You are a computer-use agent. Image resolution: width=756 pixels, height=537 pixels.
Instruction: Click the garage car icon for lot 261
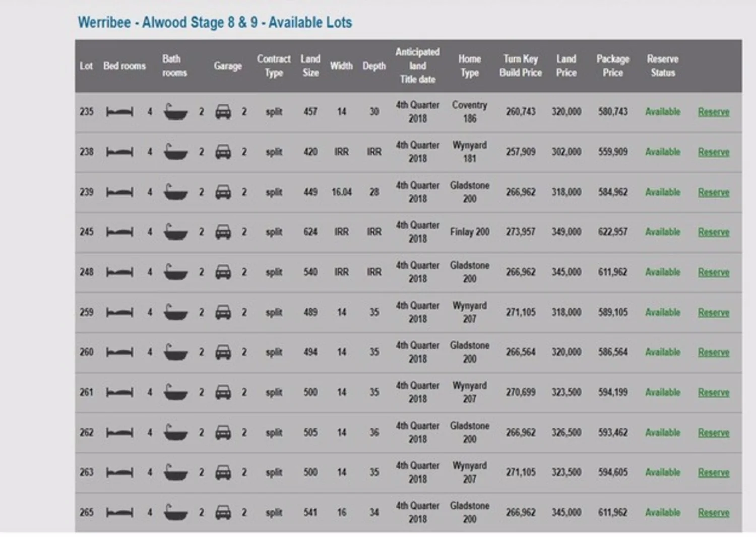[x=223, y=392]
